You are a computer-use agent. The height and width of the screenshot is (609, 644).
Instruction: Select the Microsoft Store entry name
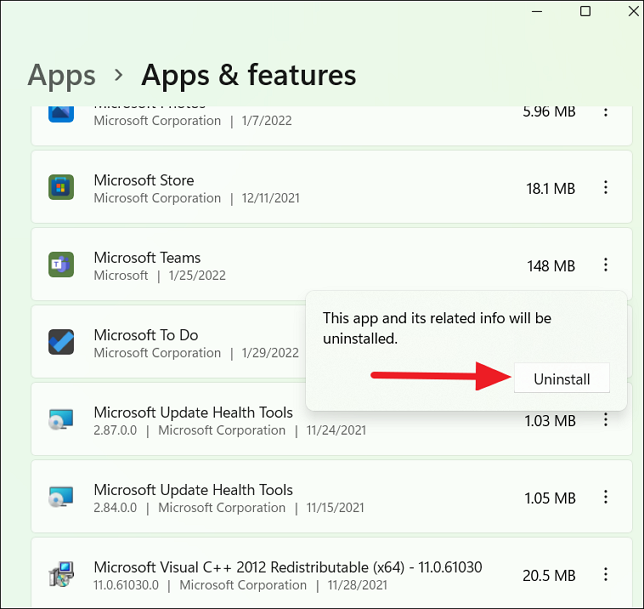coord(144,180)
